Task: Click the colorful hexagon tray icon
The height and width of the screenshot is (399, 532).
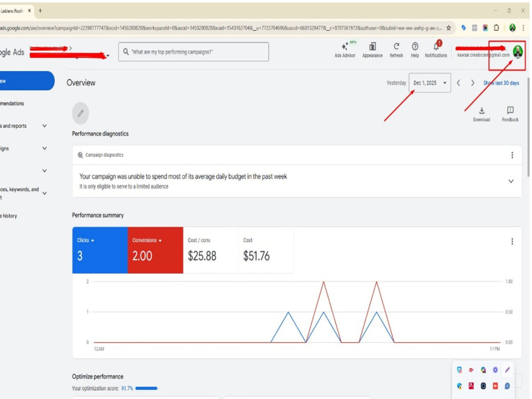Action: [483, 370]
